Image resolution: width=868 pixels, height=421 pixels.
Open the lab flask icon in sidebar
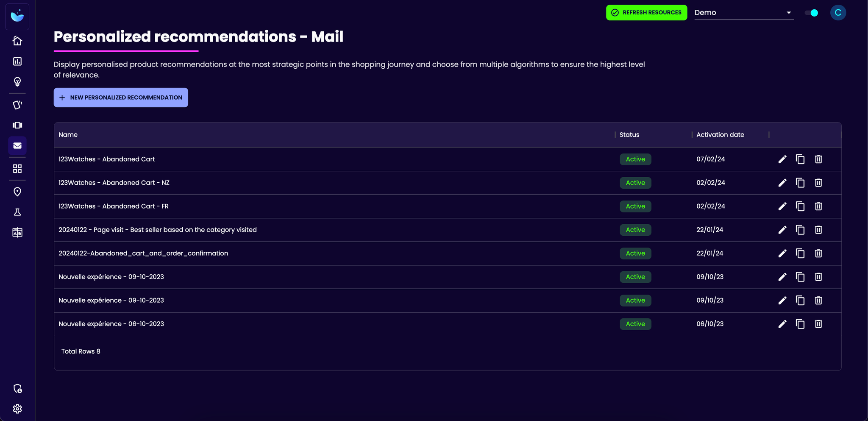[17, 212]
